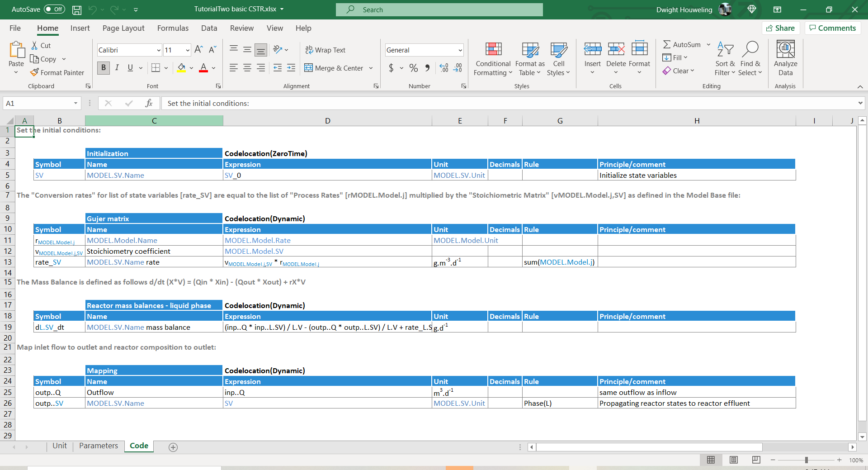Click the zoom slider handle
Screen dimensions: 868x470
click(x=806, y=460)
